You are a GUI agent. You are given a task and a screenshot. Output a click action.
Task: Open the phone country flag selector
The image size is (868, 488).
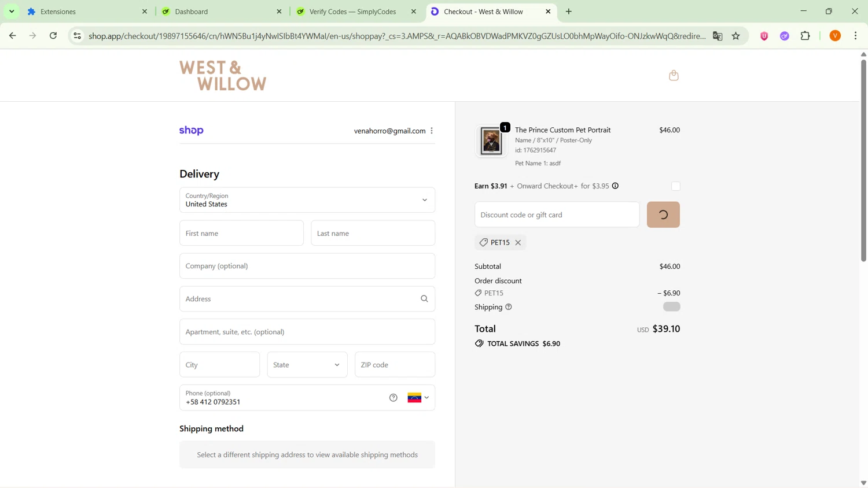[x=418, y=398]
